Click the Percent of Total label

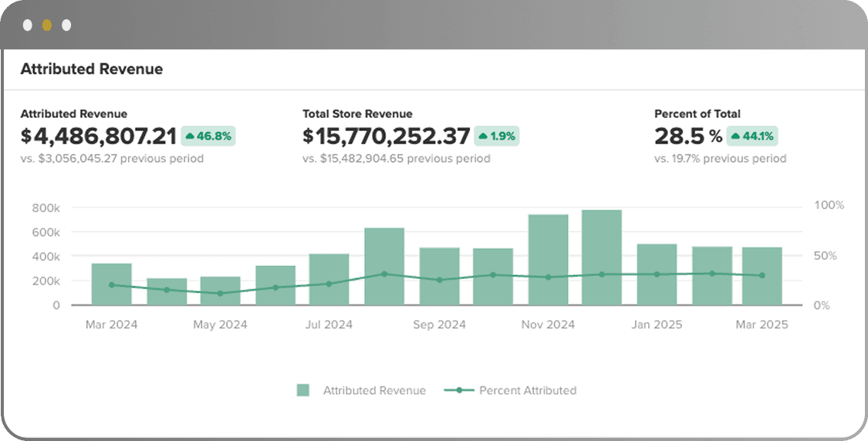(697, 114)
